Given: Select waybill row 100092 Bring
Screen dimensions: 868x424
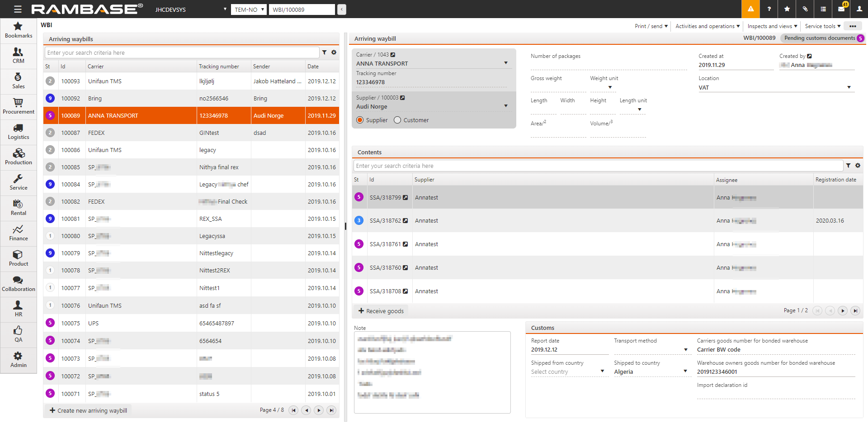Looking at the screenshot, I should pyautogui.click(x=191, y=98).
